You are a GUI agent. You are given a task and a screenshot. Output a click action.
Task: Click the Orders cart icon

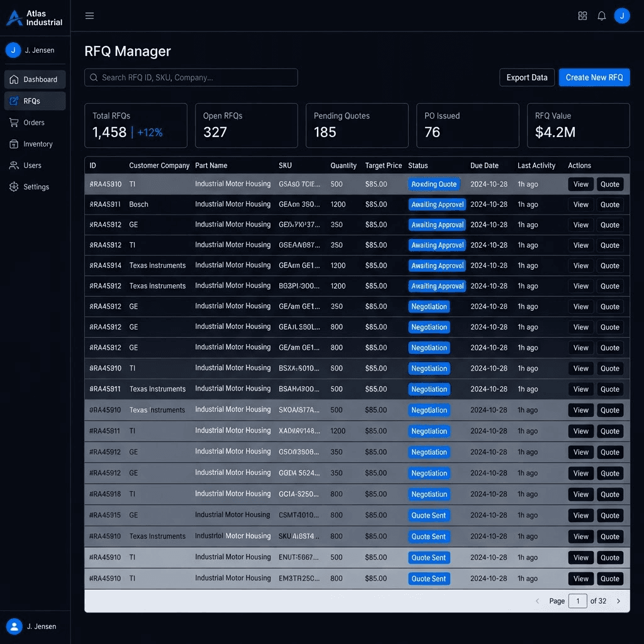click(x=14, y=123)
